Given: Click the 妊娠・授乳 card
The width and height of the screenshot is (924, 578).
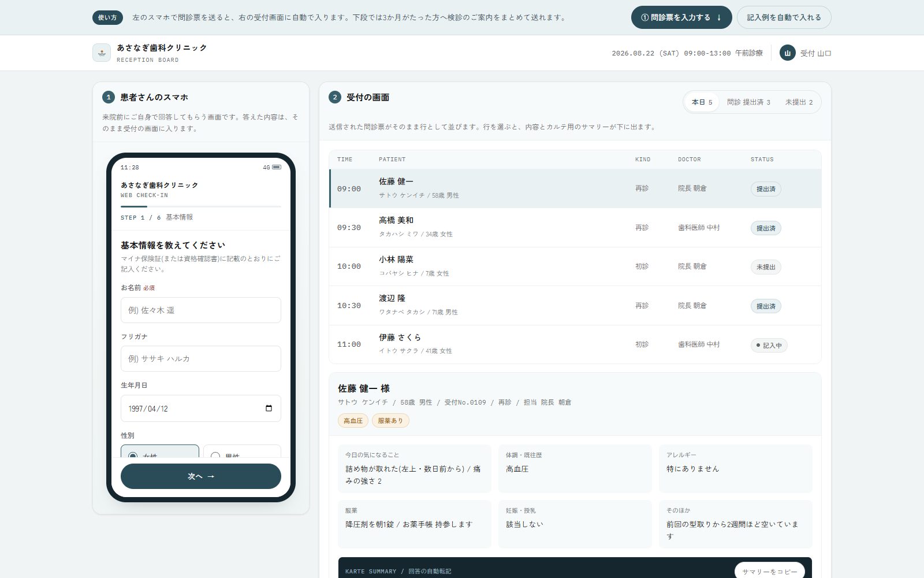Looking at the screenshot, I should click(575, 524).
